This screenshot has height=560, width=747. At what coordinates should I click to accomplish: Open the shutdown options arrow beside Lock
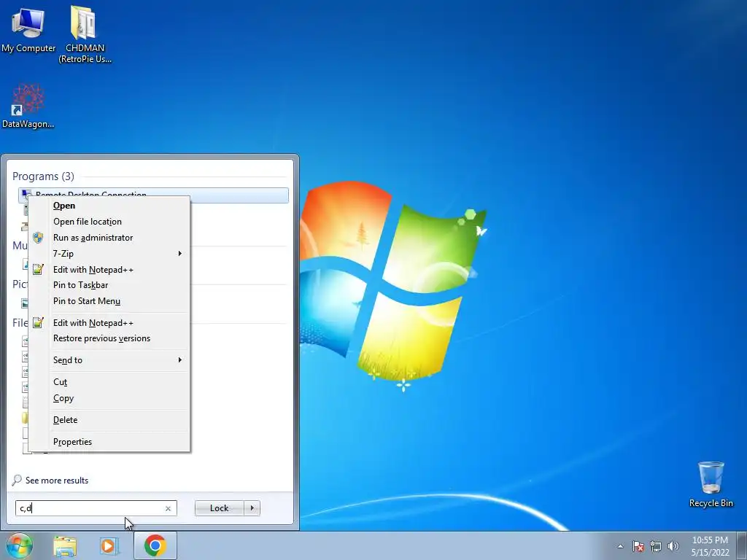point(252,508)
